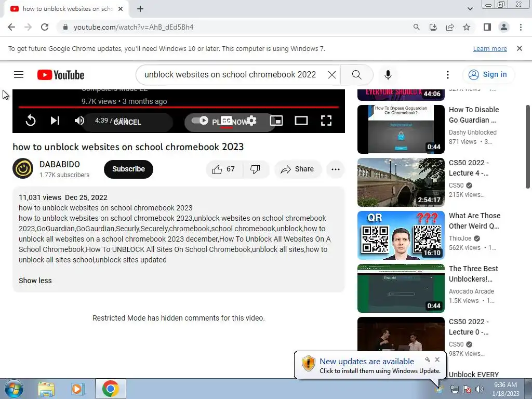Image resolution: width=532 pixels, height=399 pixels.
Task: Open How To Disable Go Guardian thumbnail
Action: coord(401,129)
